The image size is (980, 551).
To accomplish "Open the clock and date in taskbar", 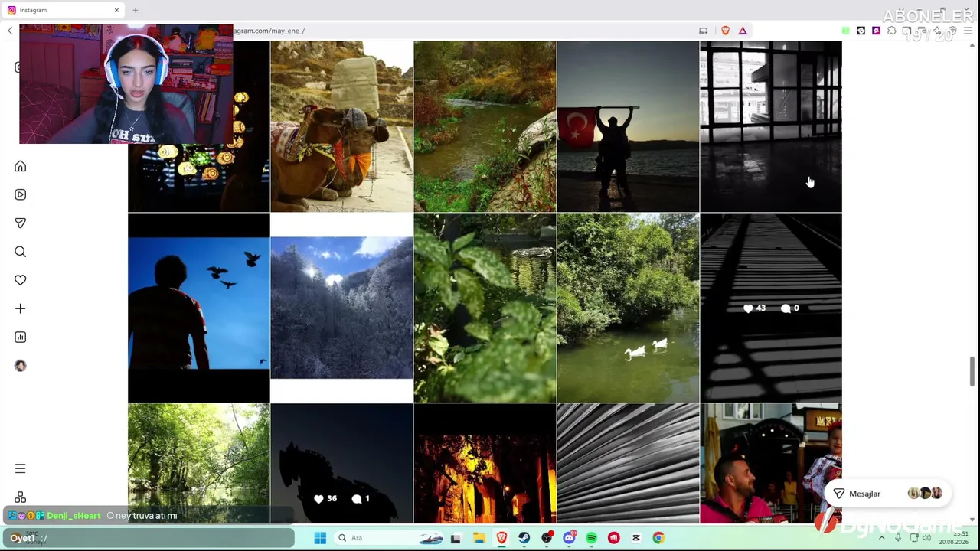I will tap(953, 538).
